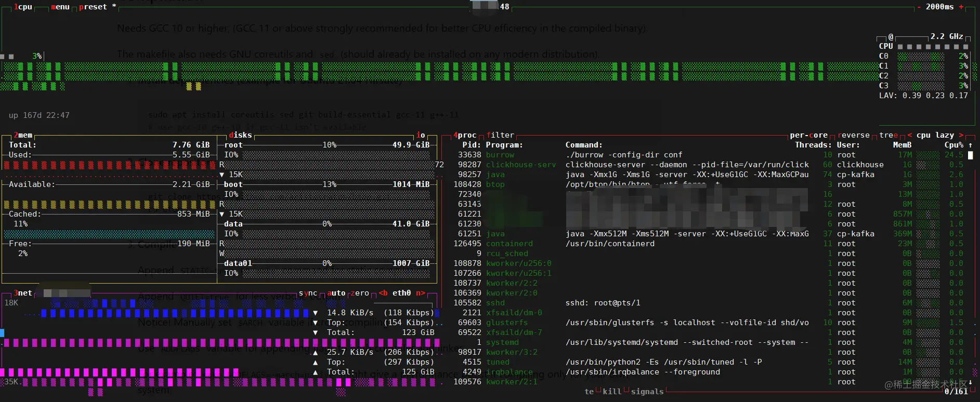The height and width of the screenshot is (402, 980).
Task: Select java process with PID 61251
Action: (x=709, y=234)
